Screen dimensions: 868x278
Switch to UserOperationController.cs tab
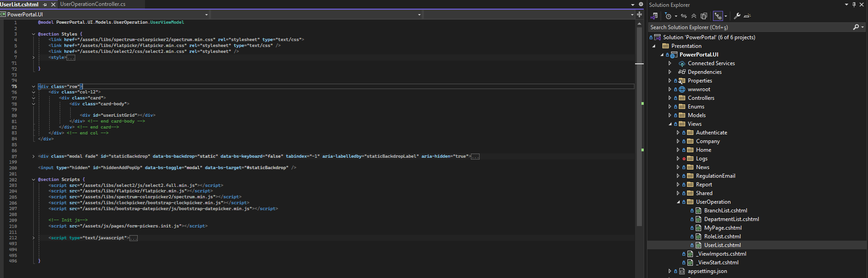pyautogui.click(x=93, y=4)
